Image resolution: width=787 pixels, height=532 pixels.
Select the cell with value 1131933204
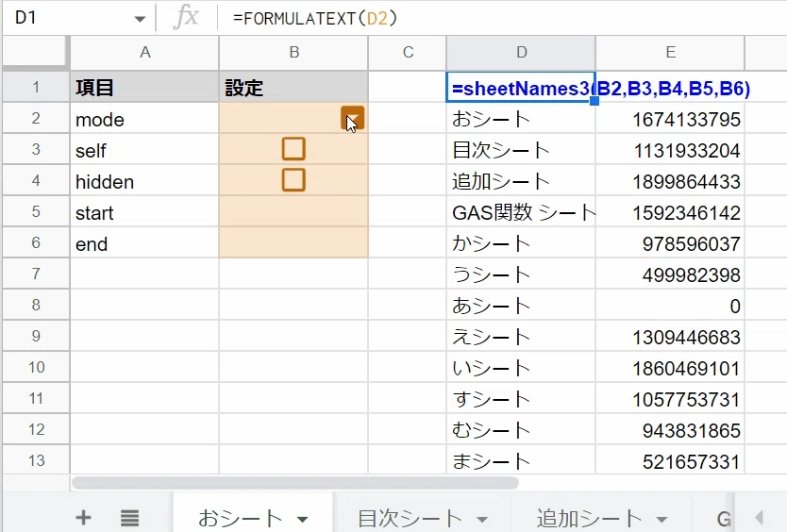point(670,149)
